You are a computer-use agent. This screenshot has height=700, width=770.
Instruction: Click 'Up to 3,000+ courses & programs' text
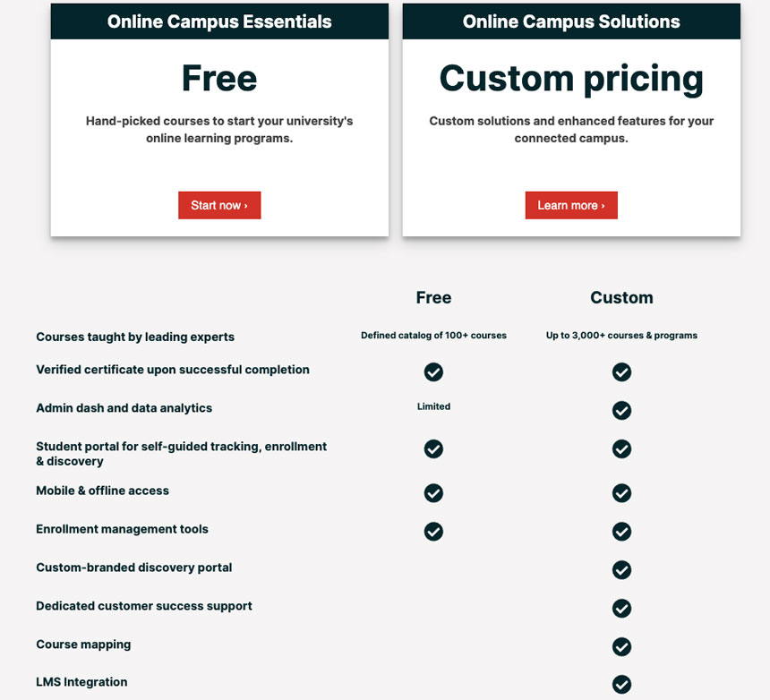pyautogui.click(x=621, y=336)
